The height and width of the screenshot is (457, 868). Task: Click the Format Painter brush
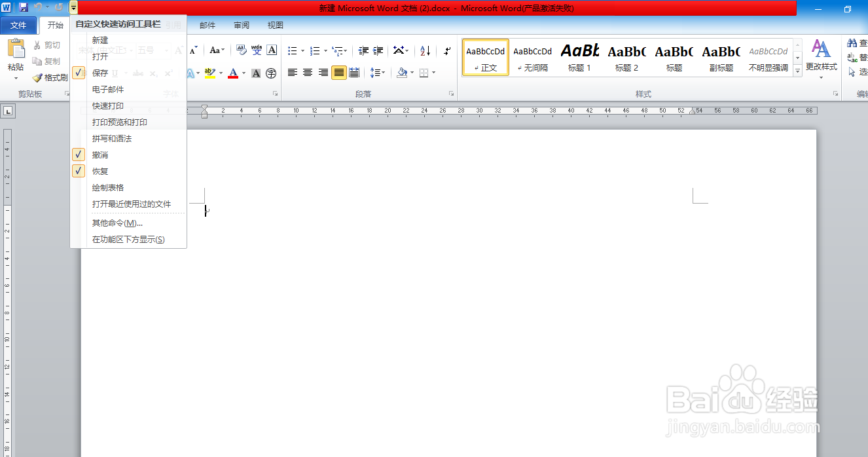tap(37, 77)
